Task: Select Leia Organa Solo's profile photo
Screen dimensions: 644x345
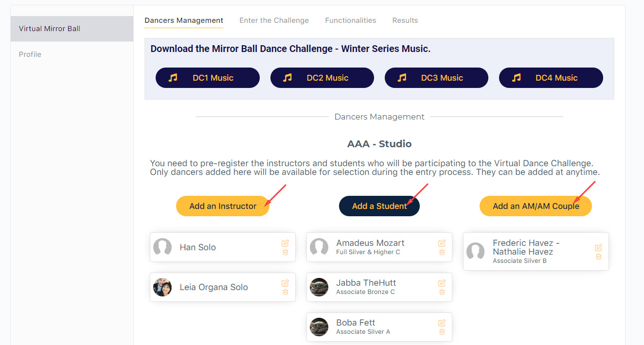Action: point(162,287)
